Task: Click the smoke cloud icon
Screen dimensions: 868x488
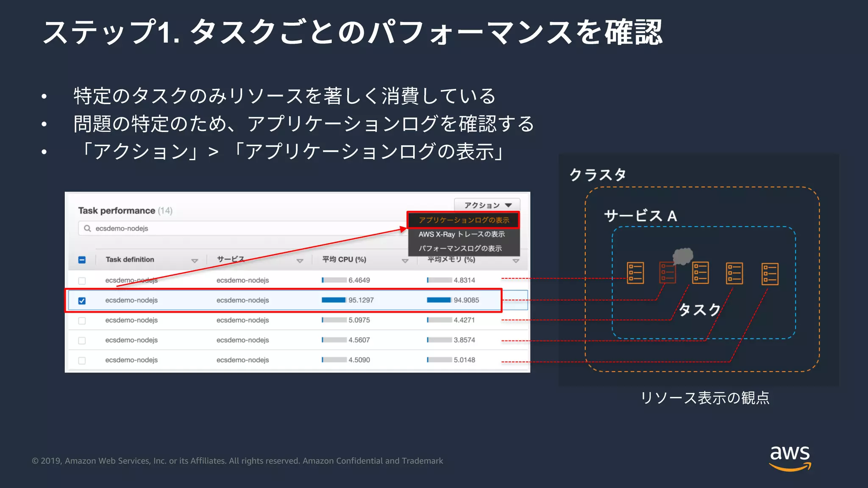Action: pos(682,256)
